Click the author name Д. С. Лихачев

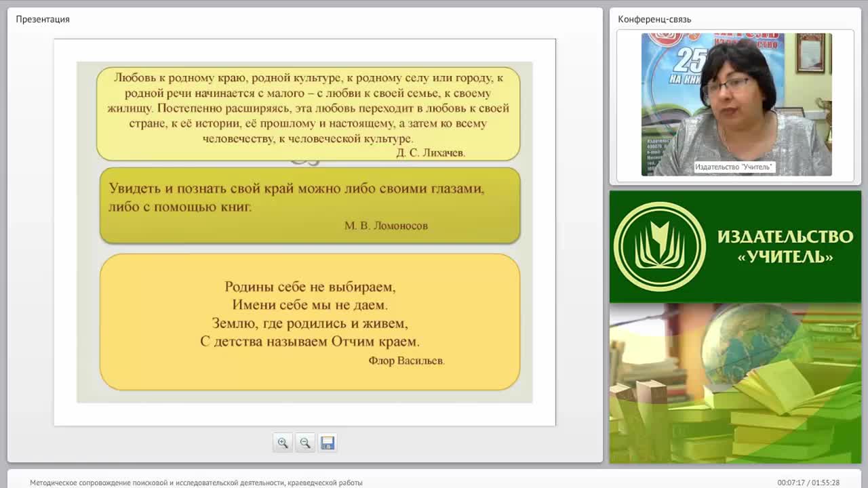click(x=431, y=152)
